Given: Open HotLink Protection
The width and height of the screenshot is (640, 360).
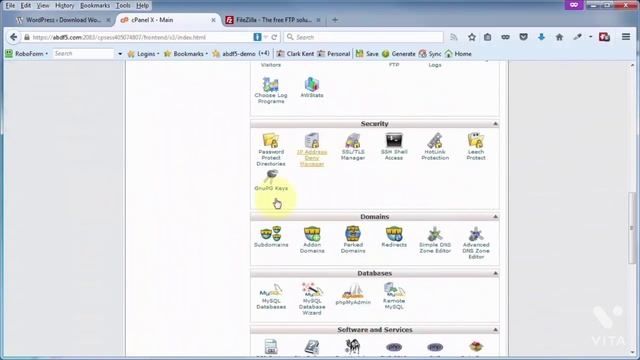Looking at the screenshot, I should 435,147.
